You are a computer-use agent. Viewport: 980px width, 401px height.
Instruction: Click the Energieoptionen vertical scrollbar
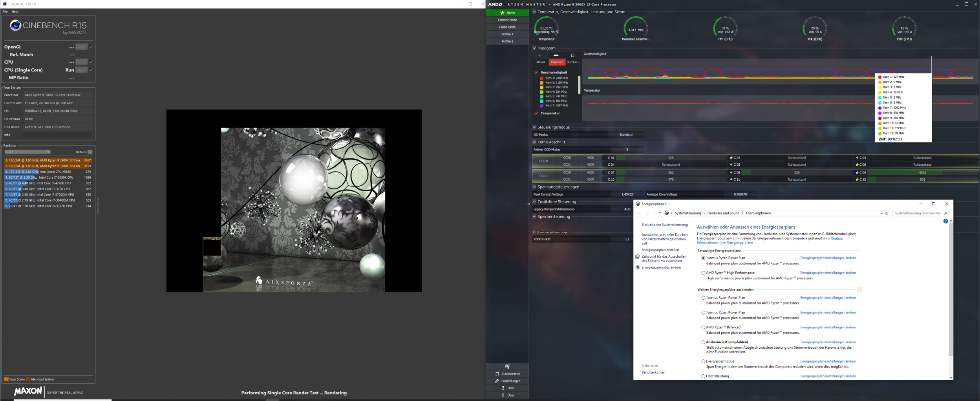pyautogui.click(x=951, y=290)
